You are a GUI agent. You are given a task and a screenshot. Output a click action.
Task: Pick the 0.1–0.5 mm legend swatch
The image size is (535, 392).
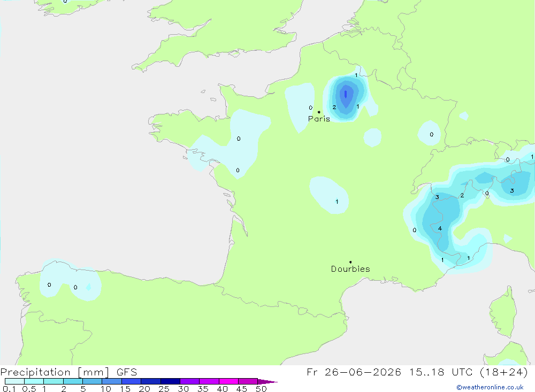point(14,381)
